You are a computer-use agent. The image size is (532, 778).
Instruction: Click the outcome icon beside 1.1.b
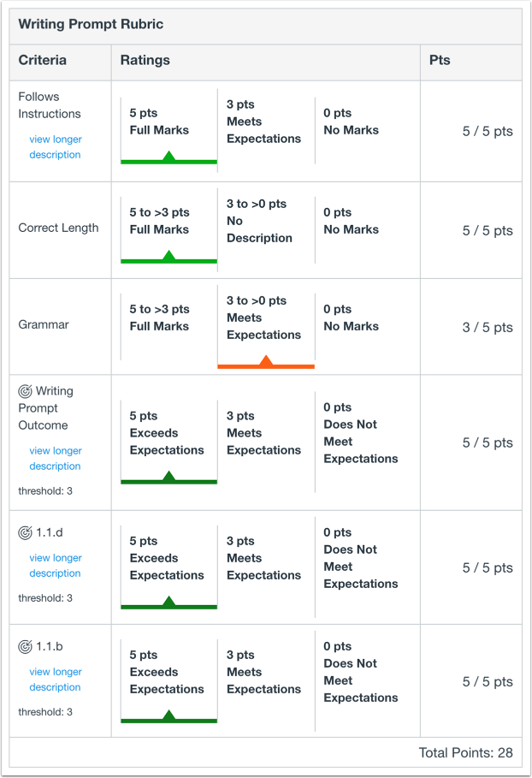pos(26,646)
